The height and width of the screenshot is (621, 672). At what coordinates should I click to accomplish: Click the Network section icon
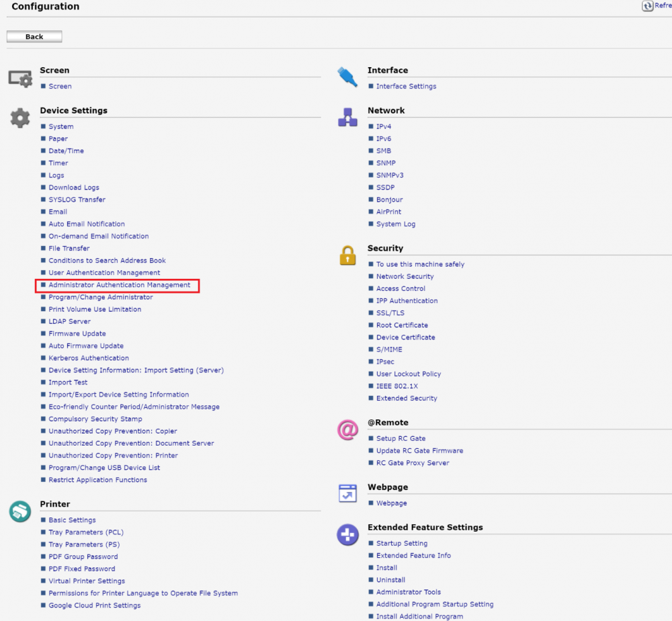tap(347, 118)
